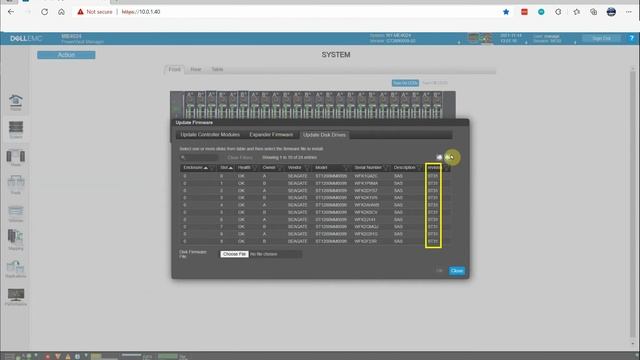Viewport: 640px width, 360px height.
Task: Sort table by Enclosure column
Action: tap(196, 168)
